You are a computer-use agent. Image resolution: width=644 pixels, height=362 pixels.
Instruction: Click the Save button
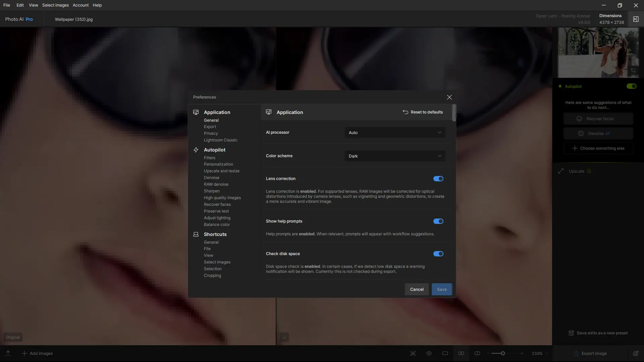(x=441, y=289)
